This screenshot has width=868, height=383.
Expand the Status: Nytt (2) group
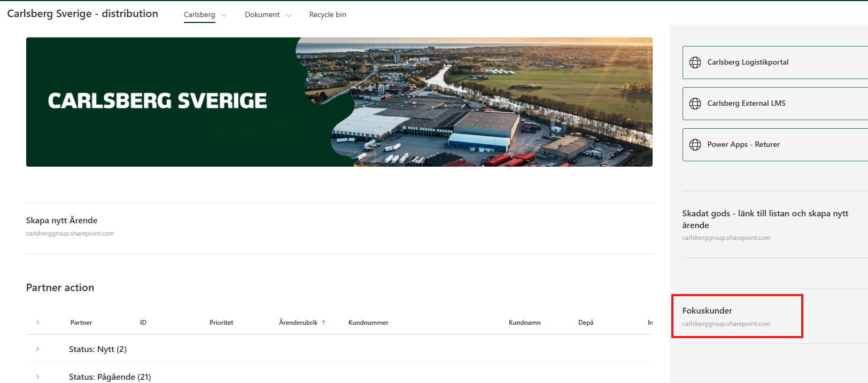click(37, 349)
